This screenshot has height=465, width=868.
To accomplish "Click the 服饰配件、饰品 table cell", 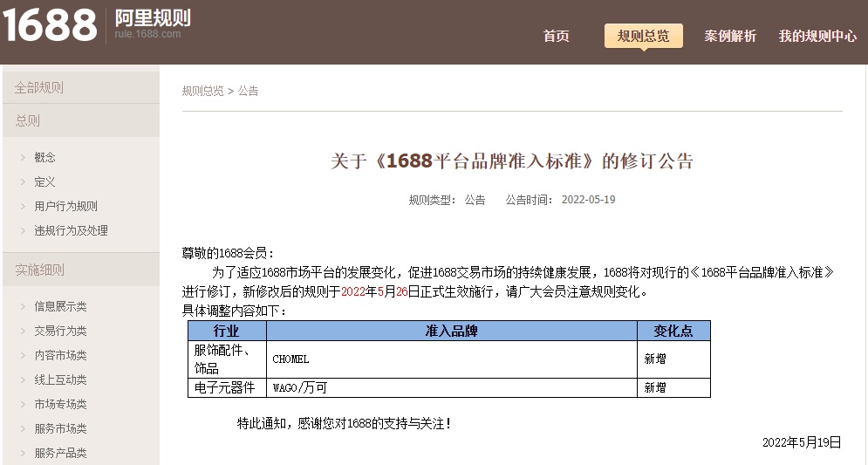I will pos(227,359).
